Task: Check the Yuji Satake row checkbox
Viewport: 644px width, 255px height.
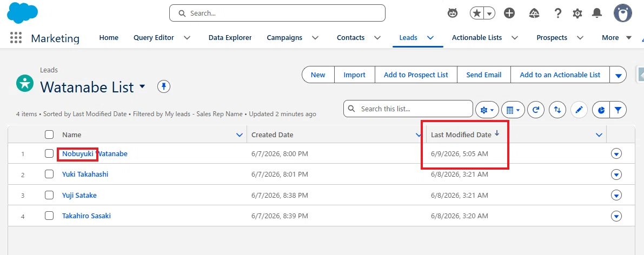Action: 49,195
